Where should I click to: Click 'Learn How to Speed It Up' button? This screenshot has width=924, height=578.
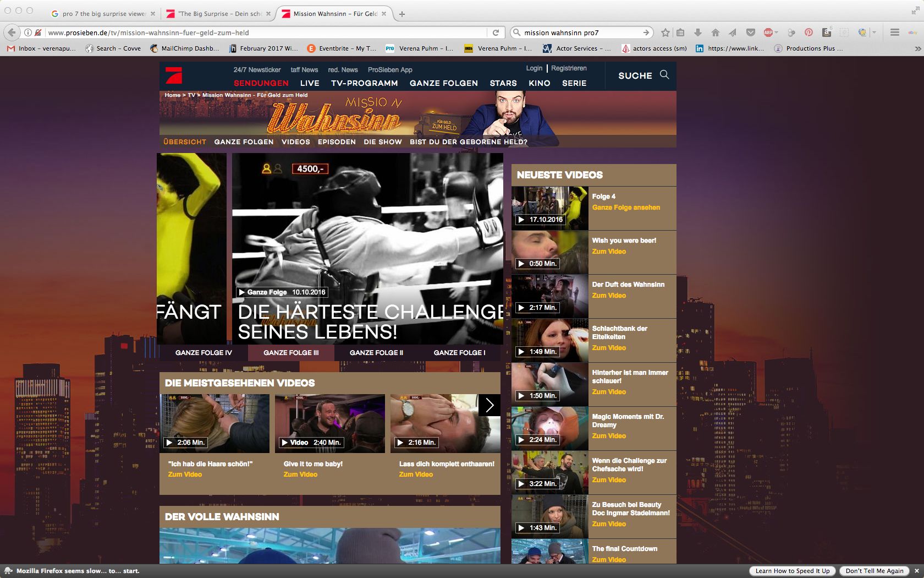[x=792, y=571]
